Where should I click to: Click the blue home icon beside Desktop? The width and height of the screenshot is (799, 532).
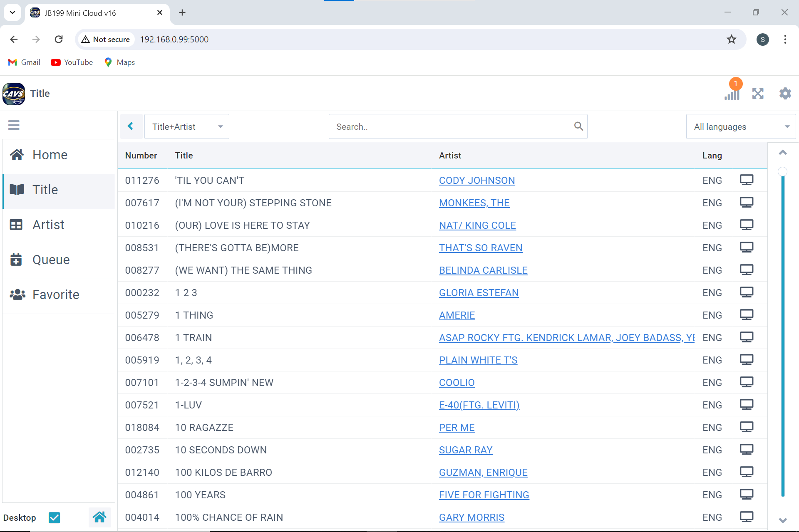[x=99, y=517]
